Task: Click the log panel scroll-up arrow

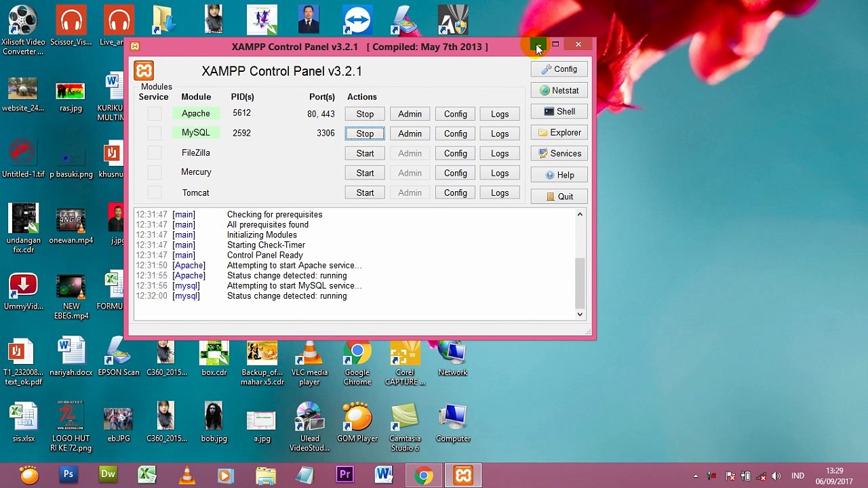Action: point(580,215)
